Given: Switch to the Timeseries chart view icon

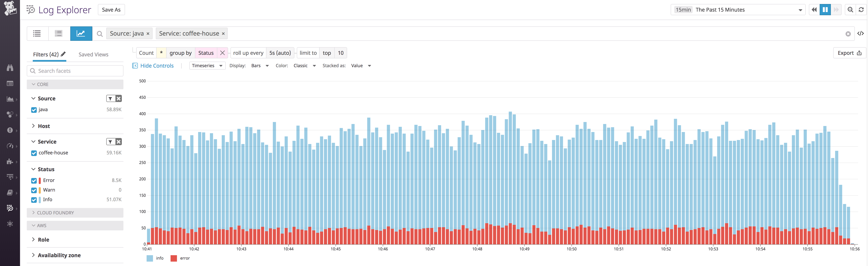Looking at the screenshot, I should (x=81, y=33).
